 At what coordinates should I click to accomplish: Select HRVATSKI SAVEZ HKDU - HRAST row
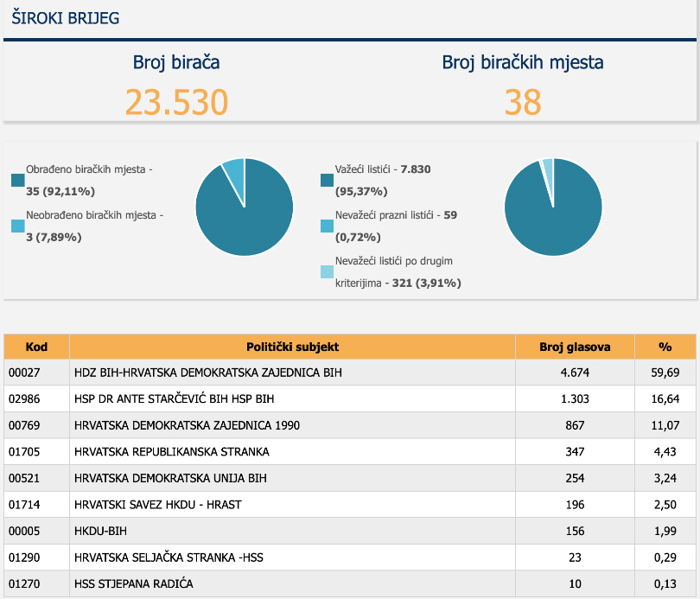click(x=350, y=505)
